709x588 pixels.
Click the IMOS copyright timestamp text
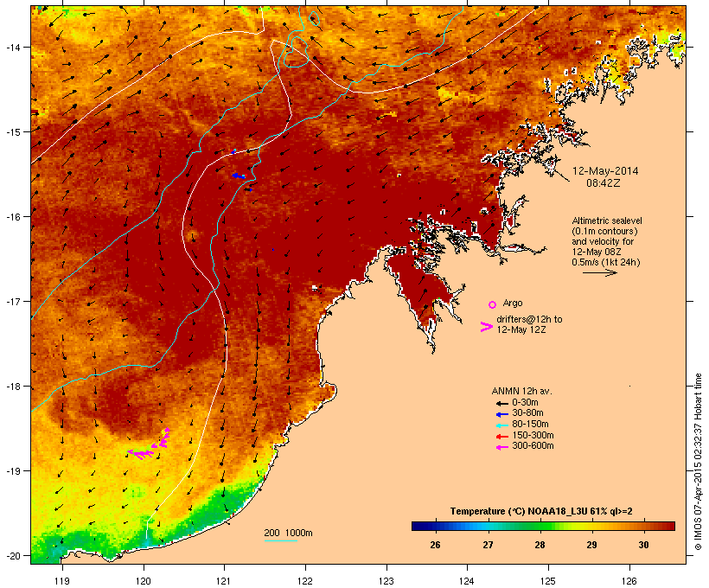tap(698, 463)
